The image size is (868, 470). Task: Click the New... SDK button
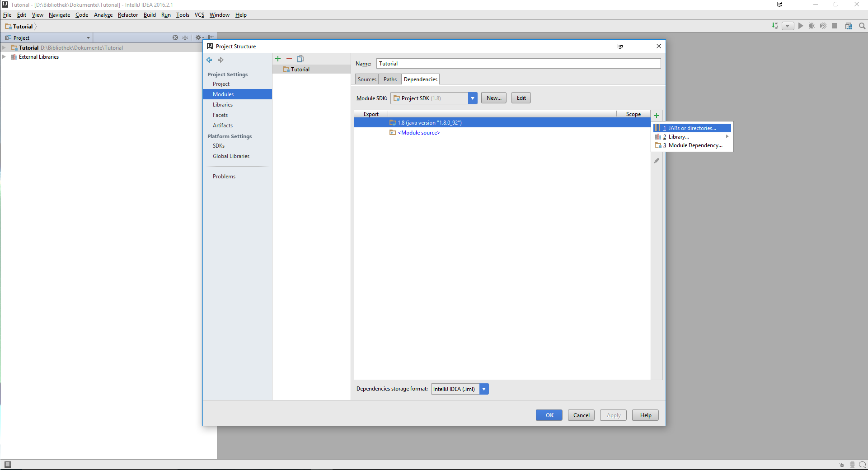493,98
